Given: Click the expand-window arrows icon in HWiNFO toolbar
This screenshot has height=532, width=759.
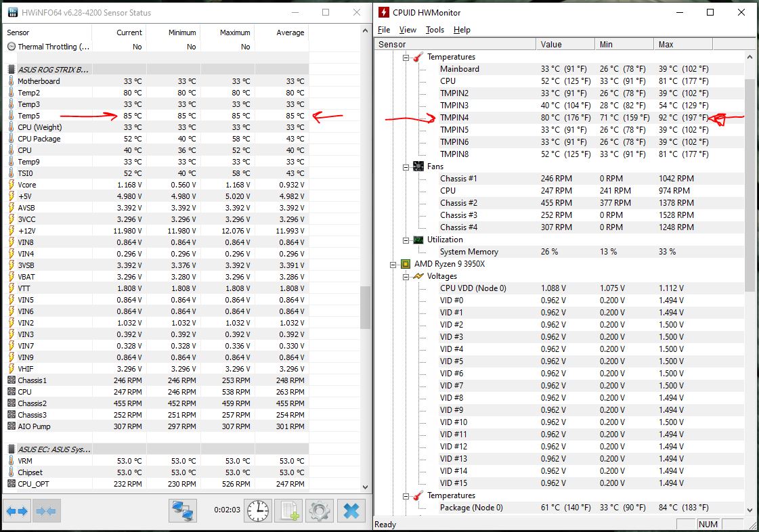Looking at the screenshot, I should (x=17, y=511).
